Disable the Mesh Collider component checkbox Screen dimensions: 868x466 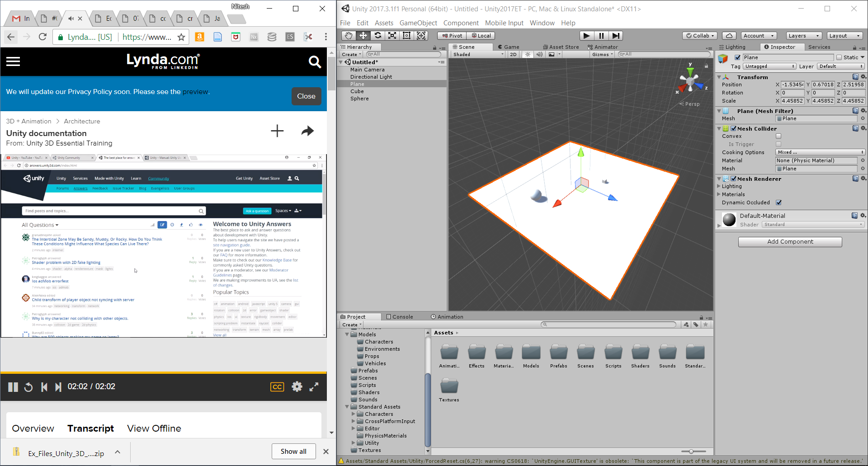(734, 128)
